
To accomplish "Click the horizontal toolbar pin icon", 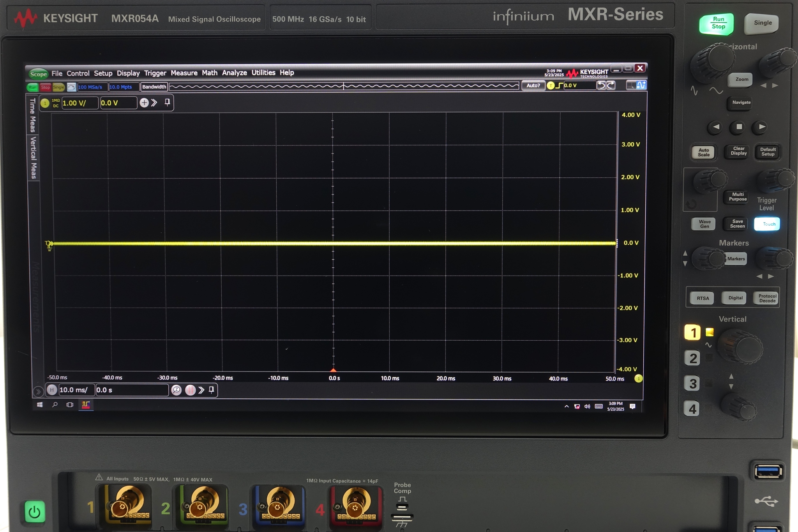I will coord(212,390).
